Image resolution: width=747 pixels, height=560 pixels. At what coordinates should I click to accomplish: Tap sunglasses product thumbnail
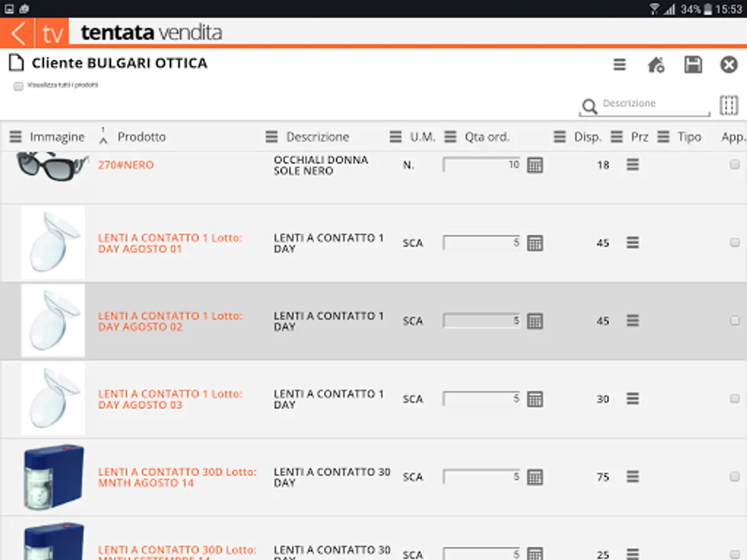click(53, 166)
